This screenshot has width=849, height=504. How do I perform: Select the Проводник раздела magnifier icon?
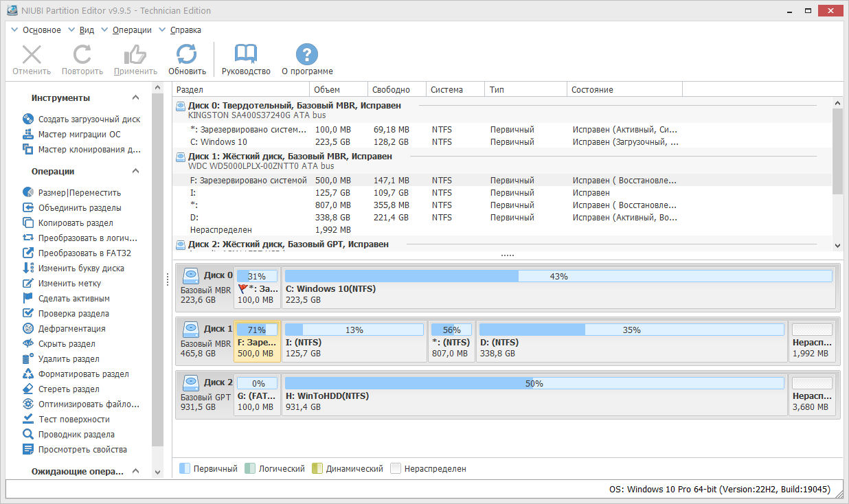(28, 435)
